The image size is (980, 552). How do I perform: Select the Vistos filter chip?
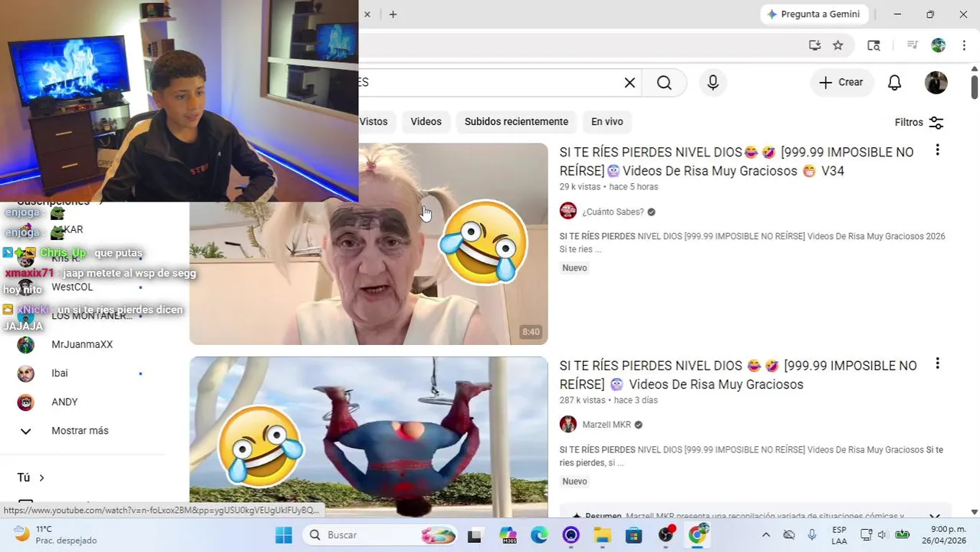376,122
